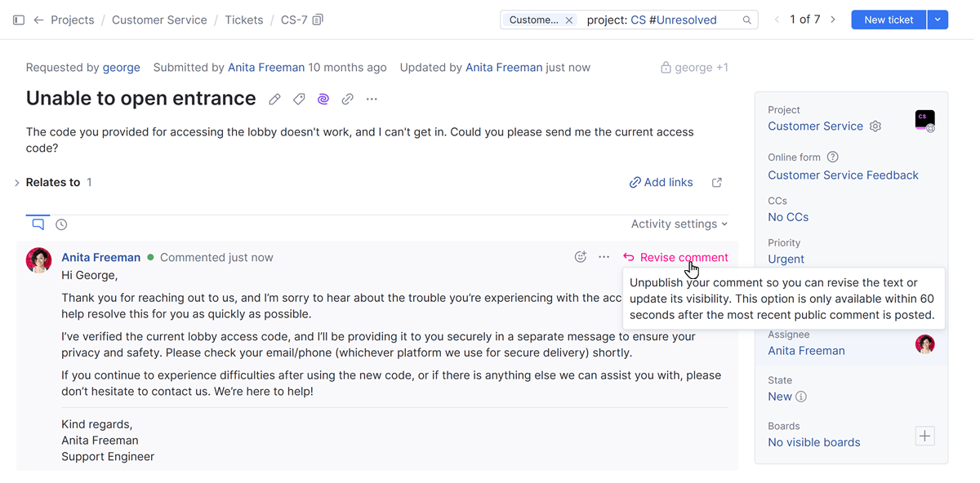Open the Activity settings dropdown
This screenshot has width=980, height=483.
pos(679,224)
